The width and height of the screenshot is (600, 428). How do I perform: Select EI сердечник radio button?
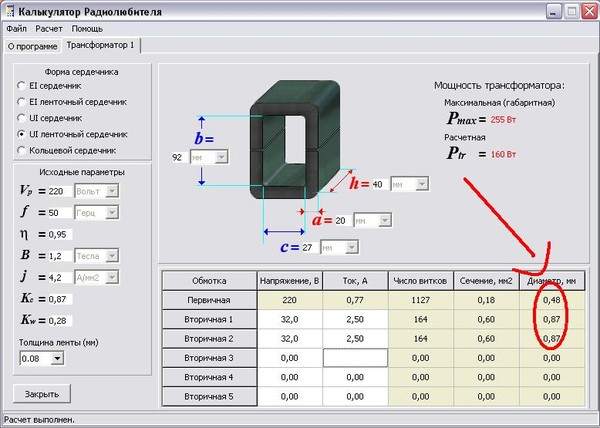pyautogui.click(x=22, y=87)
